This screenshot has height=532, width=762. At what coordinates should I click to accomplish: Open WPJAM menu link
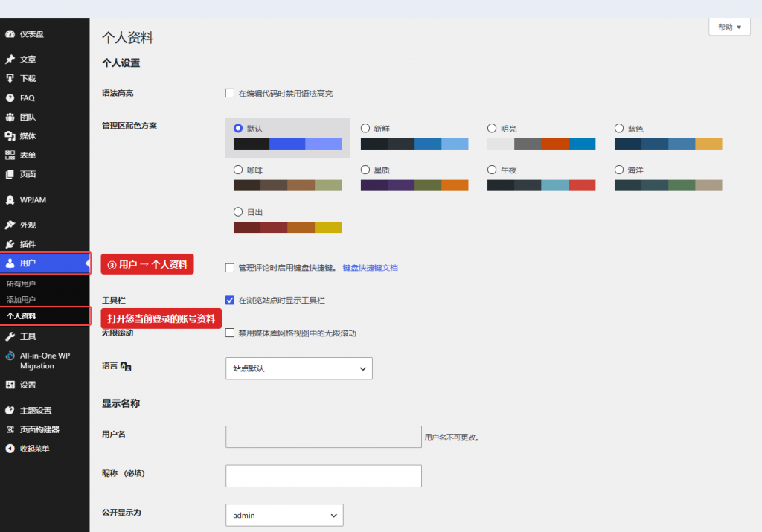[33, 199]
